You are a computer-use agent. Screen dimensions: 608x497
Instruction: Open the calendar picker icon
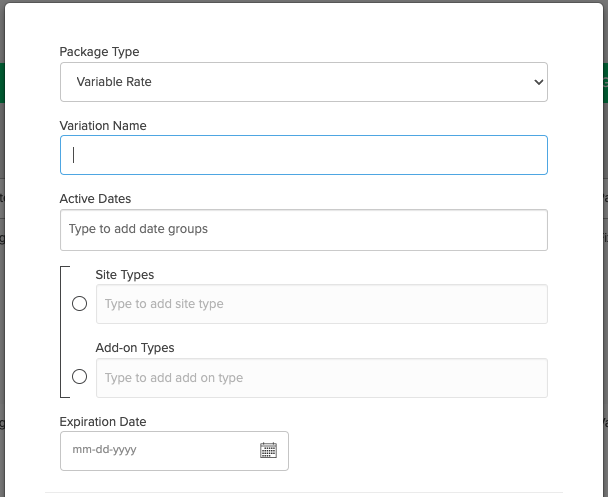pyautogui.click(x=268, y=450)
